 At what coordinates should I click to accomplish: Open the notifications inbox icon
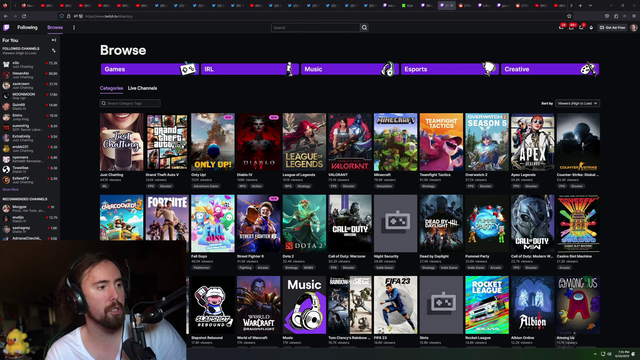pyautogui.click(x=571, y=27)
